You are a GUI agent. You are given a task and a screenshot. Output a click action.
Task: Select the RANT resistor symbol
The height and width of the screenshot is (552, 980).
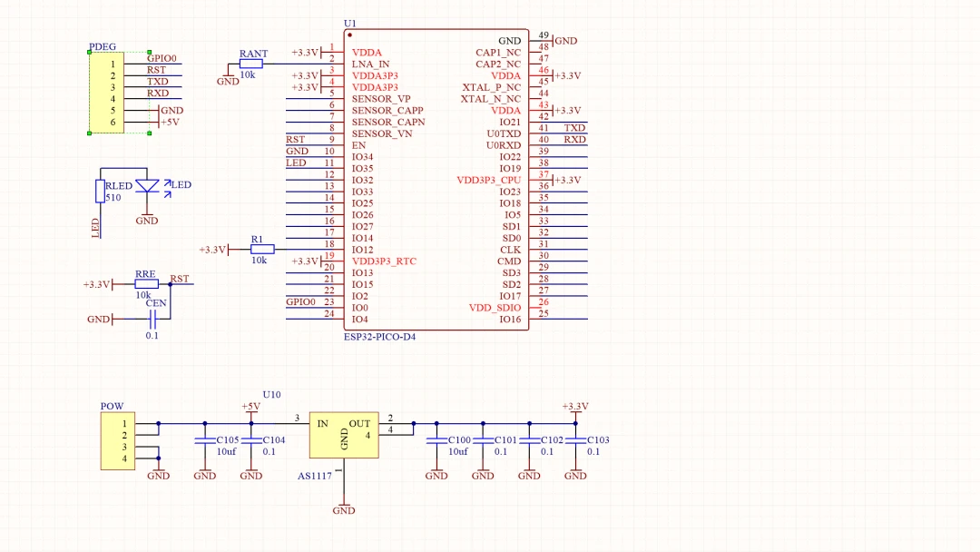(250, 64)
